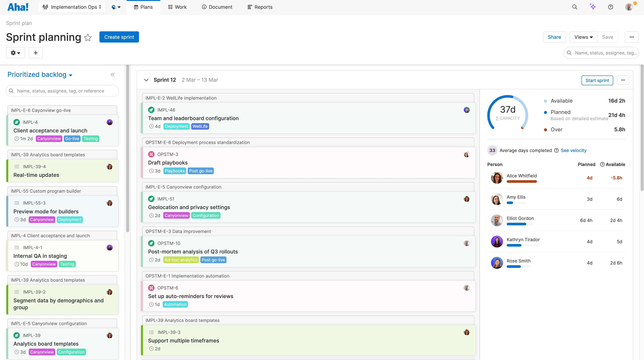The image size is (644, 360).
Task: Click the plus icon to add a view item
Action: tap(35, 53)
